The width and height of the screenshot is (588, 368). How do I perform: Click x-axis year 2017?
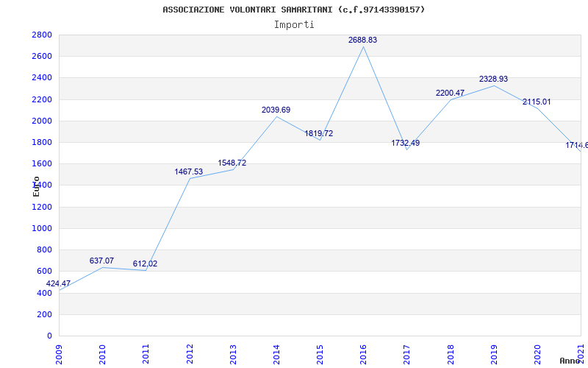[407, 354]
